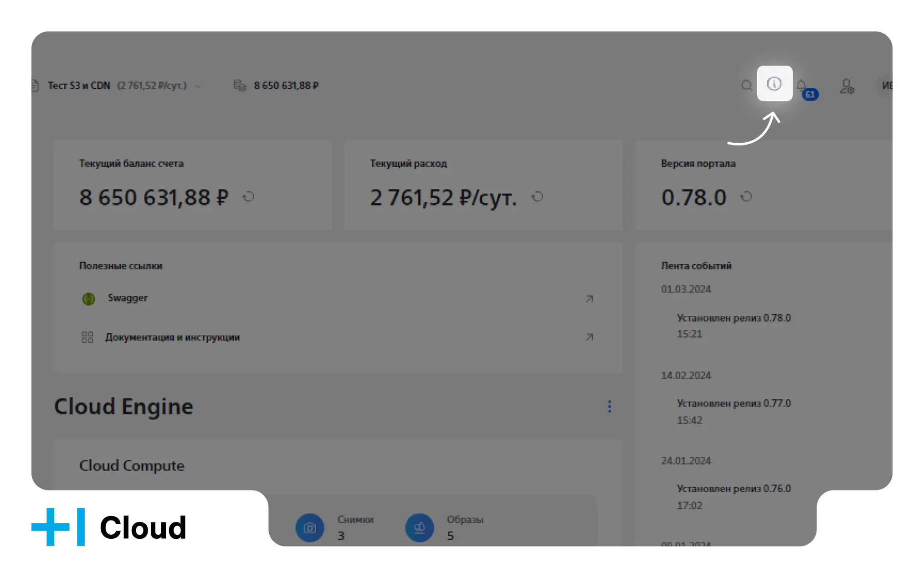Click the date 24.01.2024
The height and width of the screenshot is (578, 924).
(686, 460)
